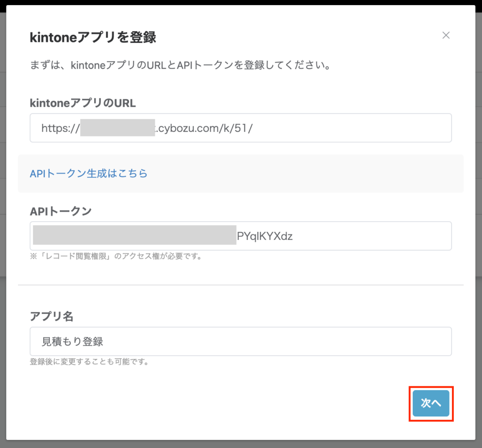Focus the kintoneアプリのURL input field
The width and height of the screenshot is (482, 448).
point(241,128)
